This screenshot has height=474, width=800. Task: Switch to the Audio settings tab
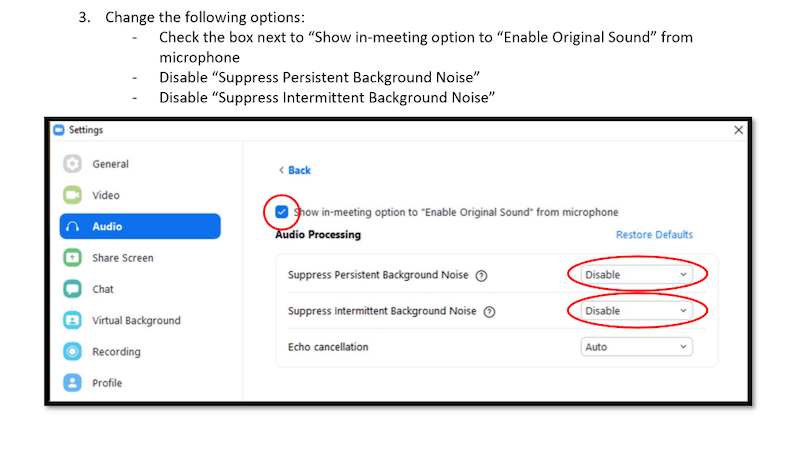click(140, 226)
